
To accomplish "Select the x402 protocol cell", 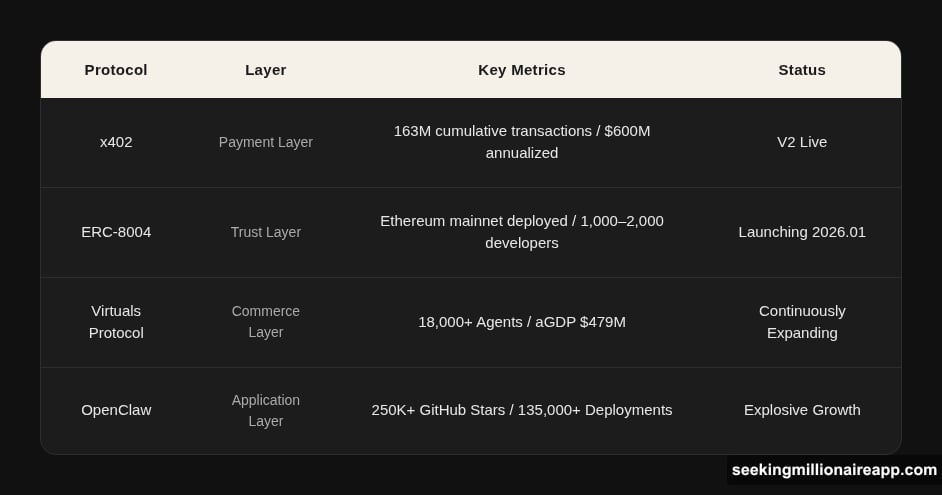I will [116, 142].
